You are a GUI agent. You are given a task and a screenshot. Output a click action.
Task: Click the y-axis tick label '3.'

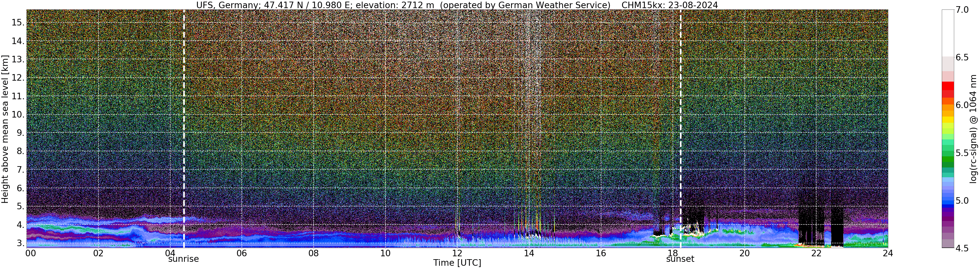coord(21,243)
